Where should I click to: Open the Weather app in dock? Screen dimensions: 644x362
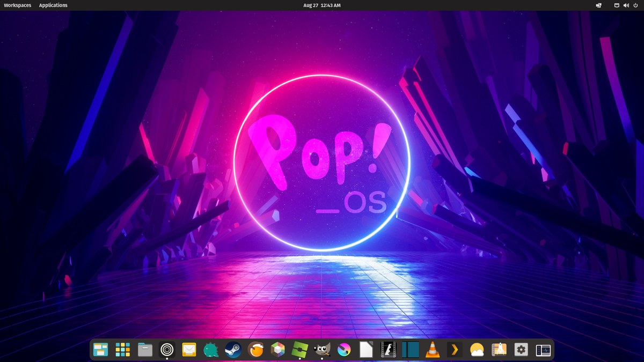click(477, 350)
